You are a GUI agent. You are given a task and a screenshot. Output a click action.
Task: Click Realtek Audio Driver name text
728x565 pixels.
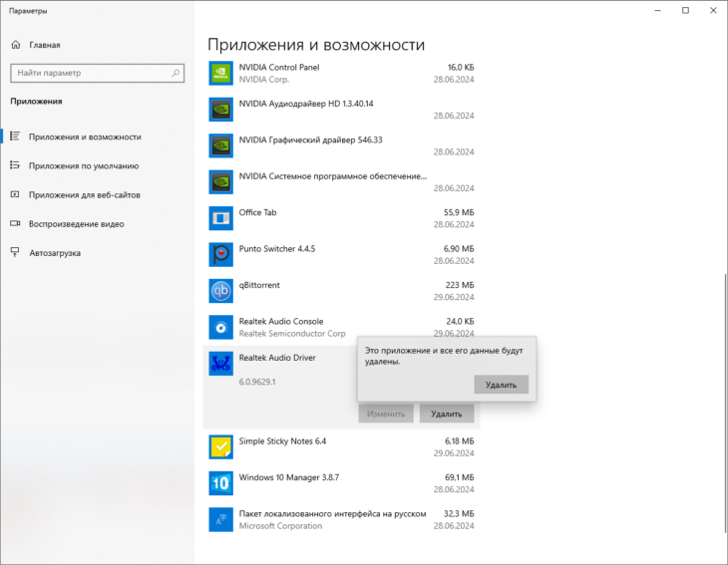[x=277, y=358]
